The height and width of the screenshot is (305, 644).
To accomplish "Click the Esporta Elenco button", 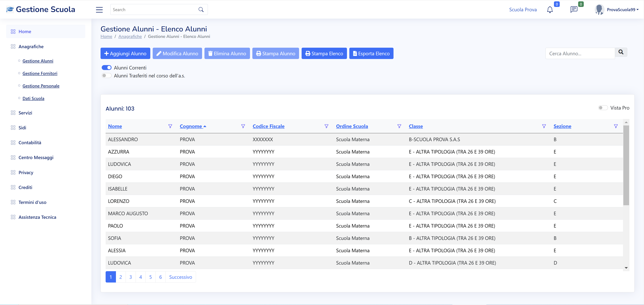I will pos(371,53).
